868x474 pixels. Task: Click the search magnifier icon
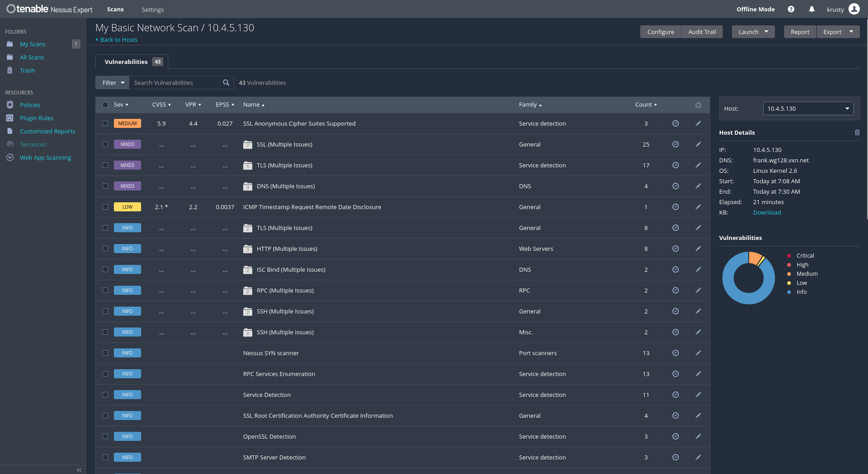tap(226, 83)
